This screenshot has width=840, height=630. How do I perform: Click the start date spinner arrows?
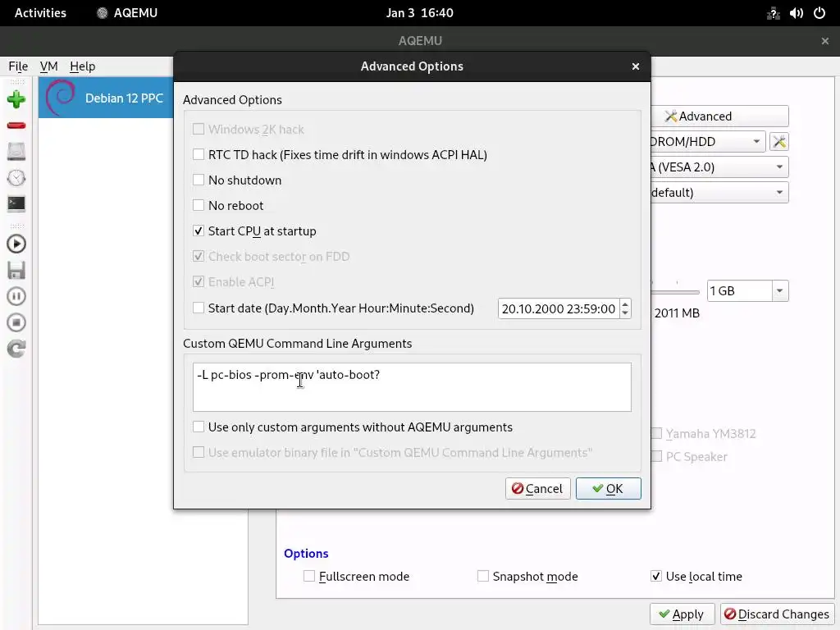click(x=624, y=308)
